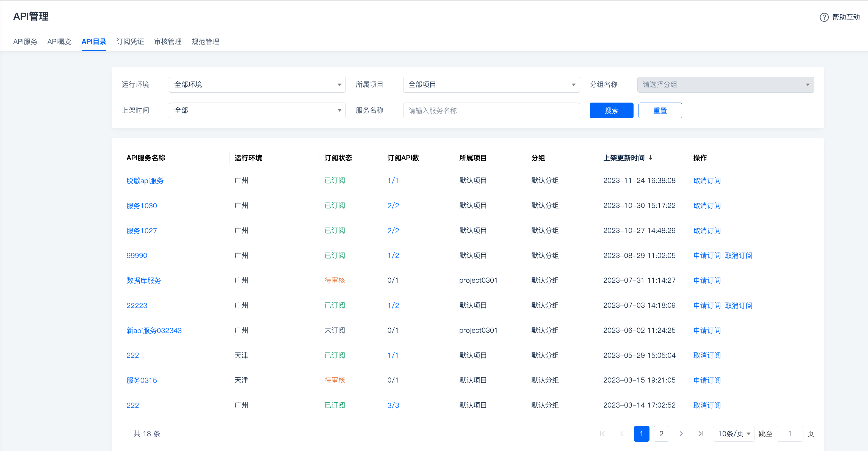Open the 99990 service link

point(137,255)
